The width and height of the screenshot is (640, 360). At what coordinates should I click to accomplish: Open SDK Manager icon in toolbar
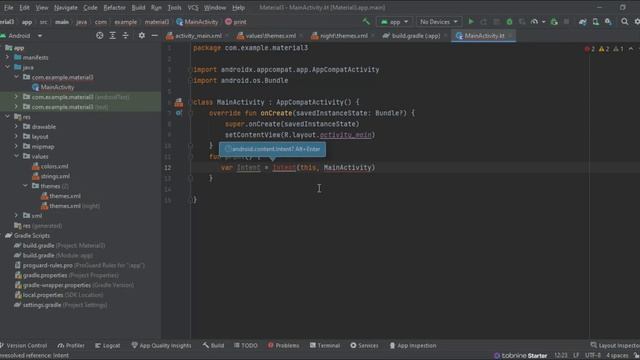[608, 22]
